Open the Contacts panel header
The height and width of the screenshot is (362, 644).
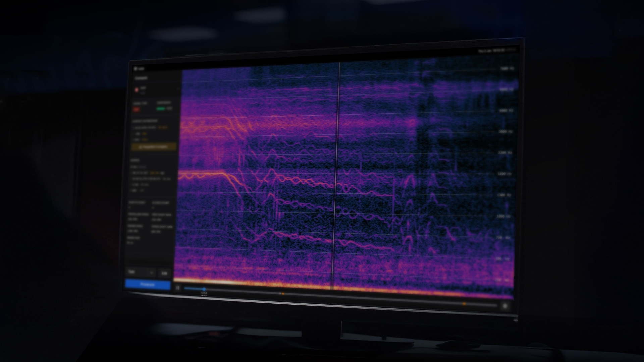(x=141, y=78)
